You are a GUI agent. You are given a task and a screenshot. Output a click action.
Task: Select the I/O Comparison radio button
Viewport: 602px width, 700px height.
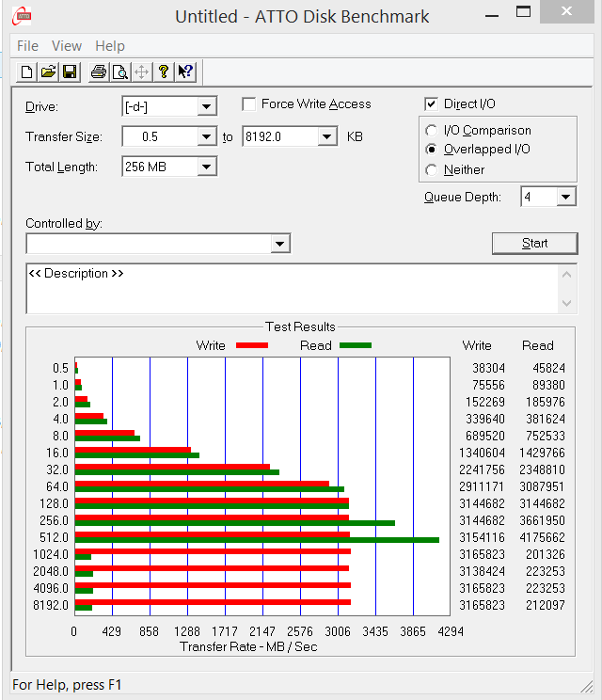click(x=432, y=131)
